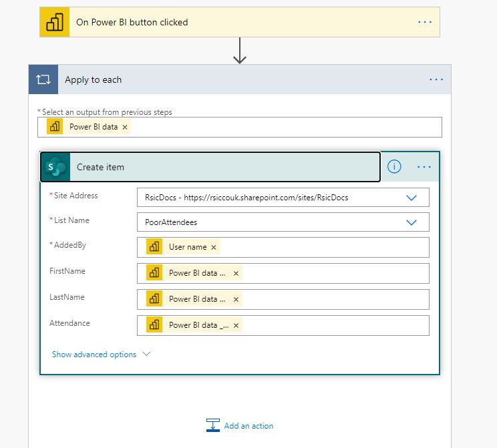
Task: Remove the Attendance Power BI data token
Action: point(236,325)
